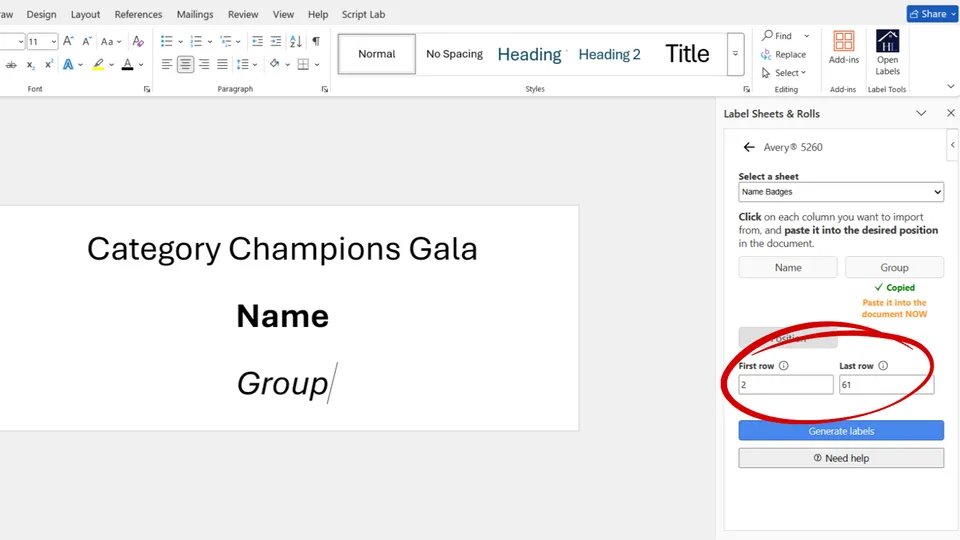The width and height of the screenshot is (960, 540).
Task: Open Label Sheets & Rolls pane options chevron
Action: [921, 113]
